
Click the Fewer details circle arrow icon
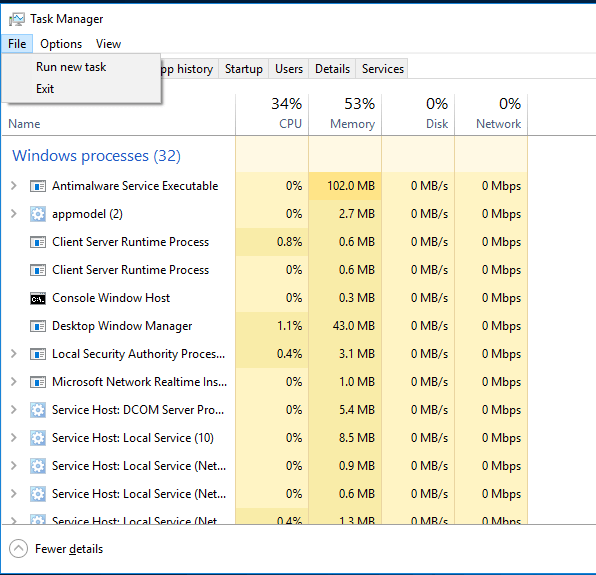(18, 549)
